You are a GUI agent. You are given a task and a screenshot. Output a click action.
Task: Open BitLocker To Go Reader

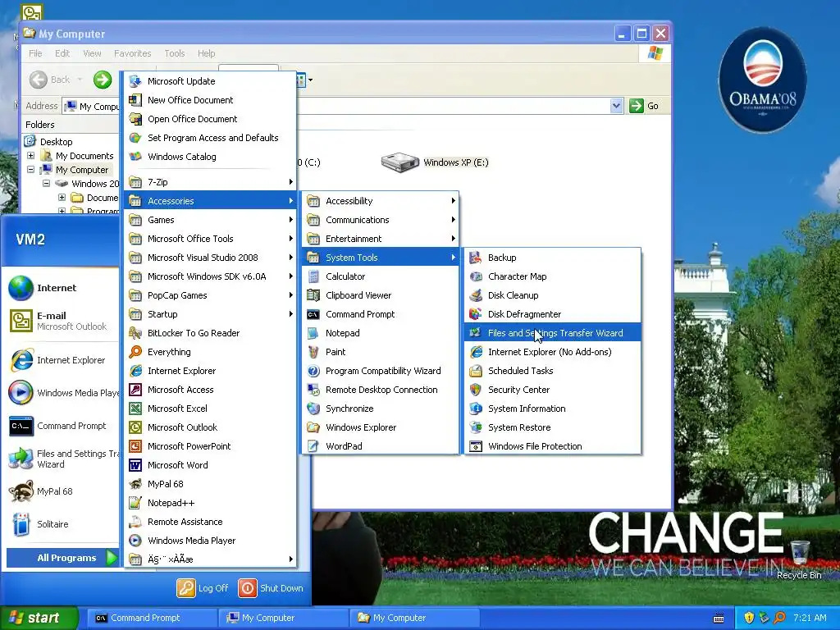[210, 333]
